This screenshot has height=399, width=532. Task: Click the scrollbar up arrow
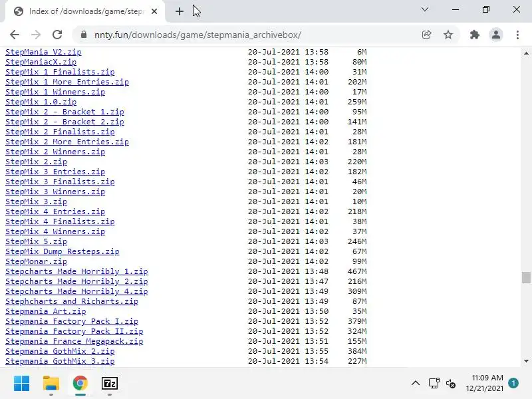pyautogui.click(x=526, y=53)
